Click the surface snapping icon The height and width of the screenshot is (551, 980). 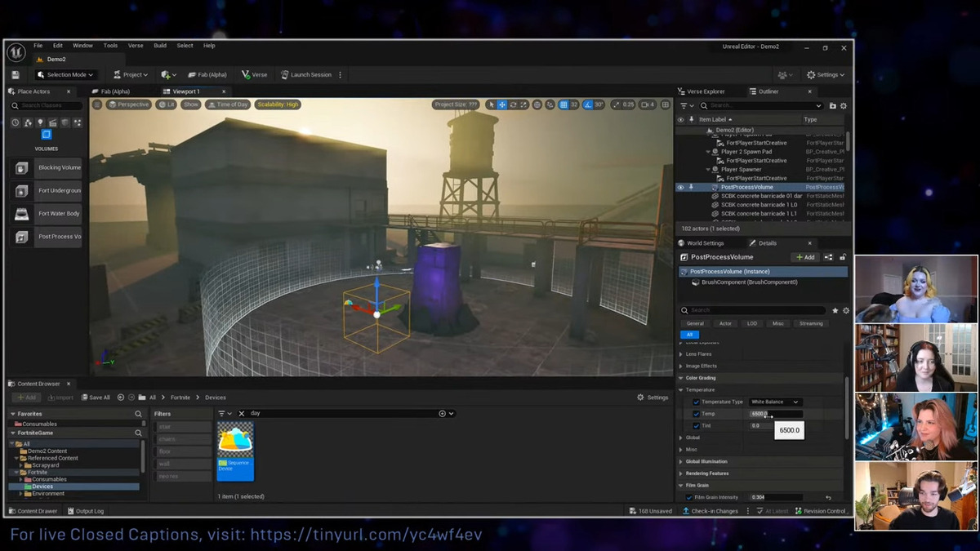click(x=550, y=104)
